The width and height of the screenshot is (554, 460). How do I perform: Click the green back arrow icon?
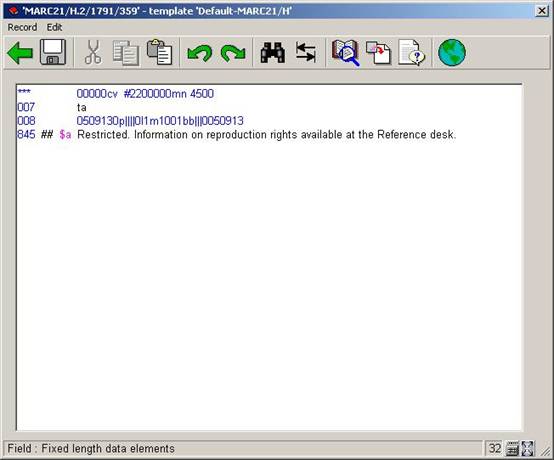(x=20, y=53)
